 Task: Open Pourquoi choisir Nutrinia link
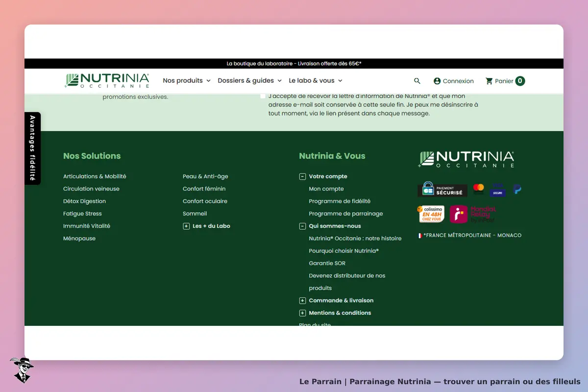(344, 251)
